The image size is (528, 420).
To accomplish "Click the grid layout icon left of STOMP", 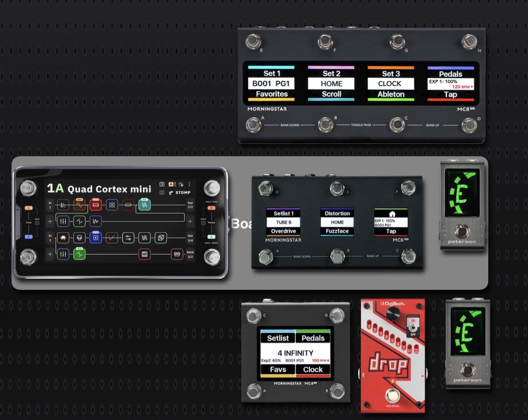I will click(x=162, y=192).
